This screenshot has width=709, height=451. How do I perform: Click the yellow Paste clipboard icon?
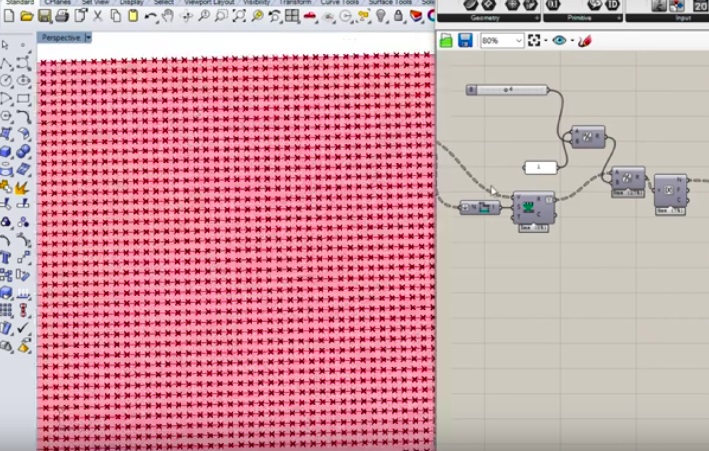pyautogui.click(x=133, y=16)
